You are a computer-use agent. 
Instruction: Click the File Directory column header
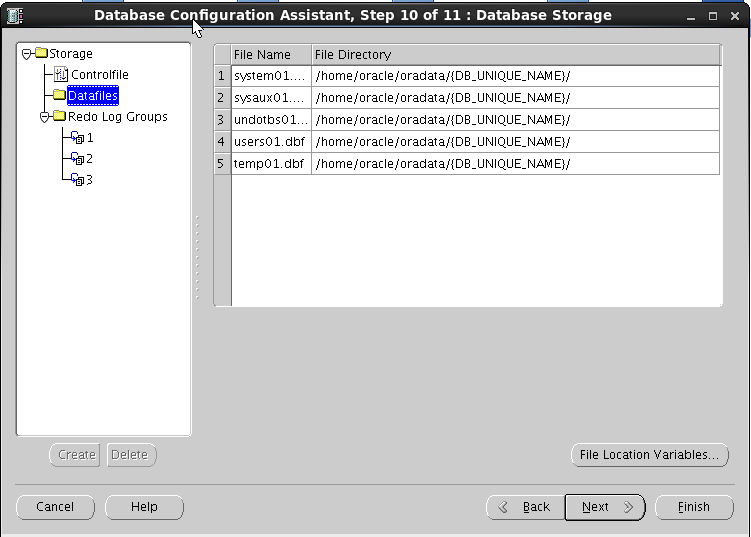[x=516, y=55]
